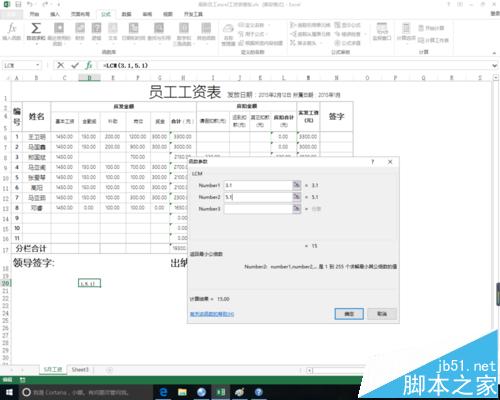500x400 pixels.
Task: Click into the Number3 input field
Action: click(x=258, y=209)
